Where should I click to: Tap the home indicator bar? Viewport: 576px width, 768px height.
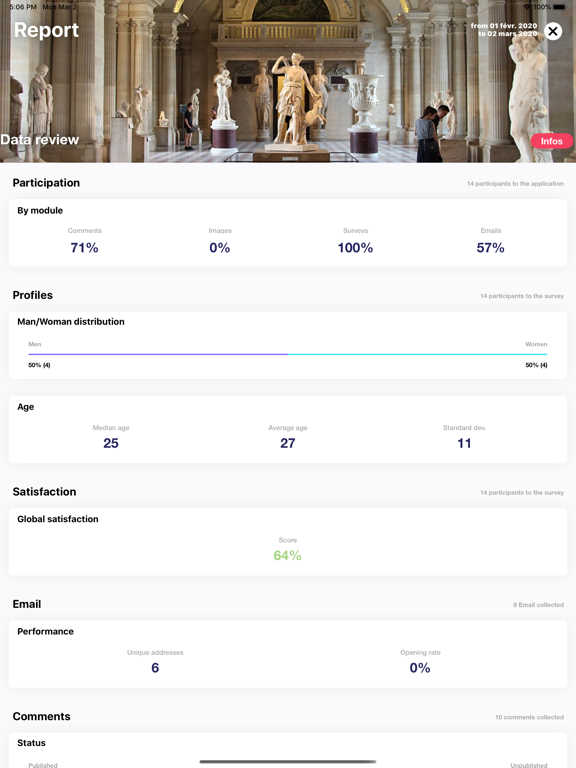288,762
